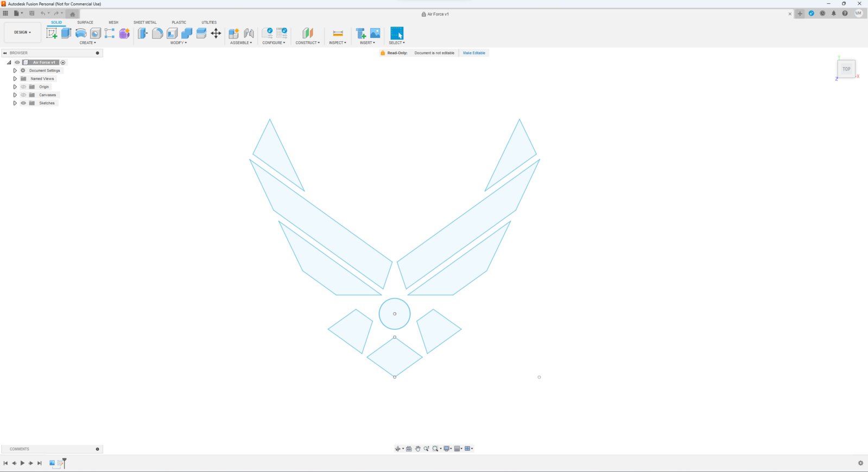868x472 pixels.
Task: Jump to timeline beginning
Action: [5, 463]
